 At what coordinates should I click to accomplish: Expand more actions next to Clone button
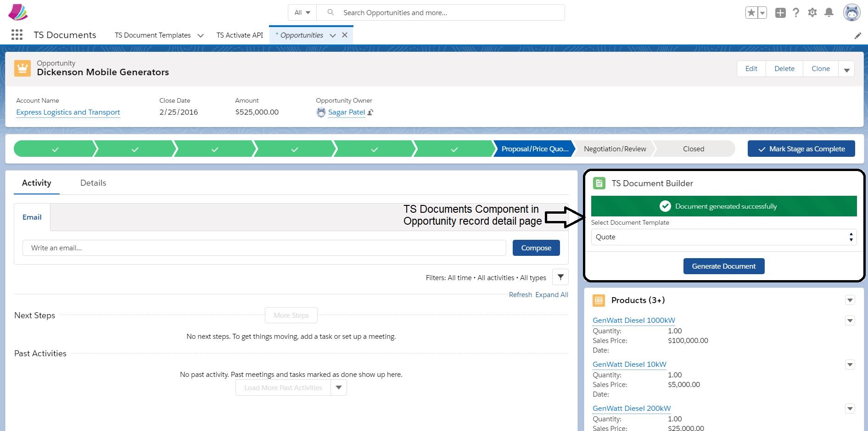click(847, 69)
